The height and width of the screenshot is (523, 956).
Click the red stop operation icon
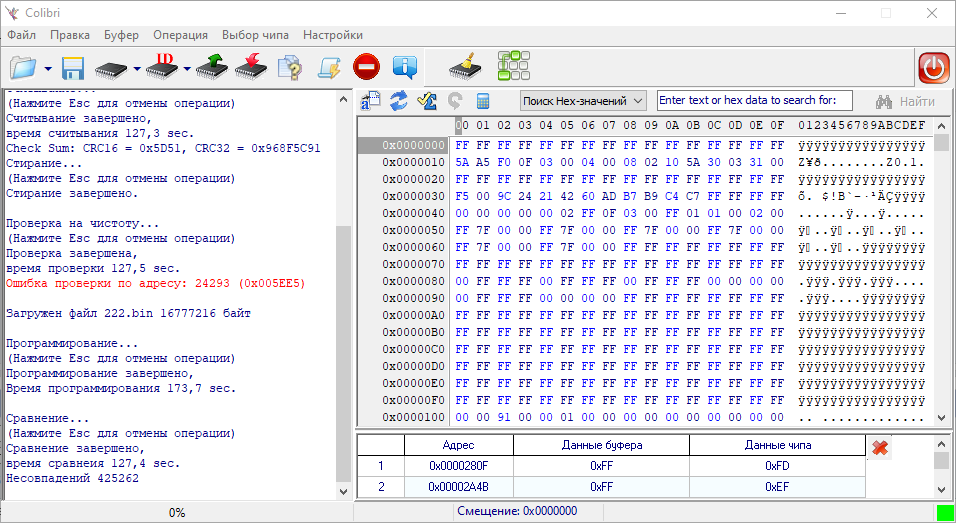tap(366, 68)
